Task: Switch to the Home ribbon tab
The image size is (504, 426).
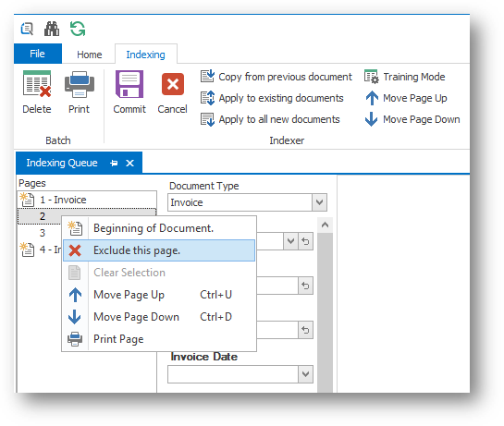Action: pyautogui.click(x=90, y=55)
